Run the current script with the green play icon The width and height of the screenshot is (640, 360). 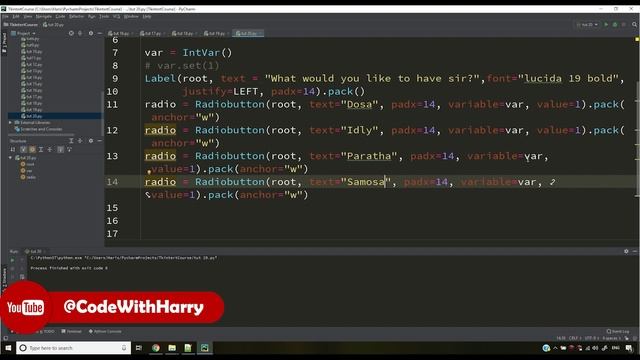tap(606, 24)
